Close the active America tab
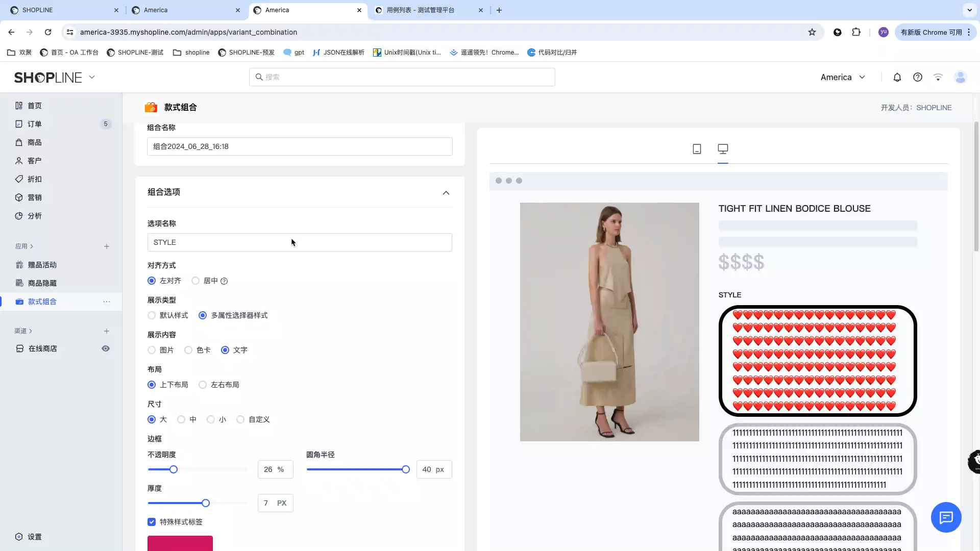980x551 pixels. (359, 10)
